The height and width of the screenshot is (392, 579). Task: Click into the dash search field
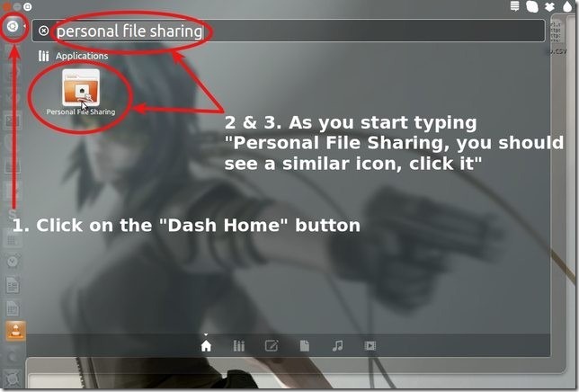coord(289,31)
